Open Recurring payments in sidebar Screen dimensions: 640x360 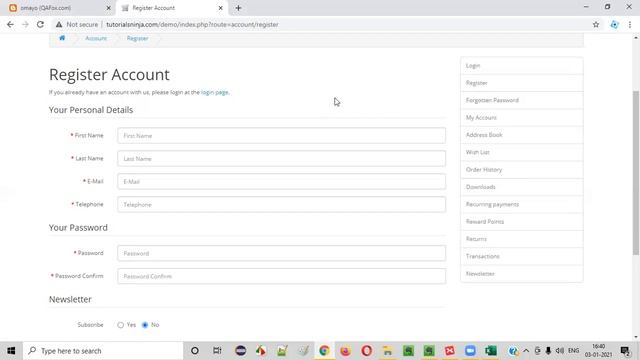(522, 204)
